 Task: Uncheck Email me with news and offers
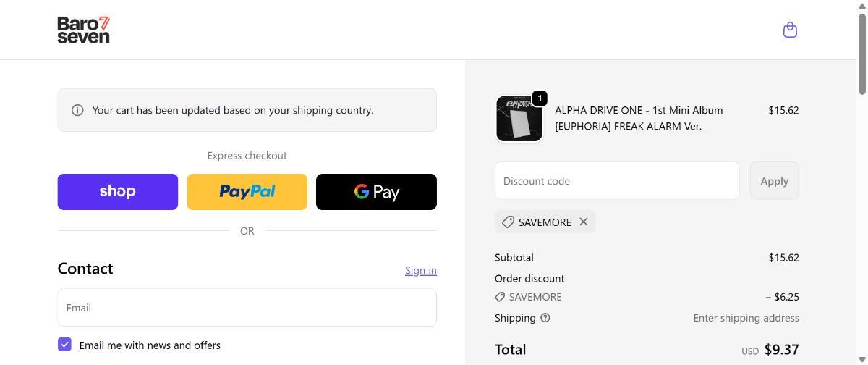[65, 345]
